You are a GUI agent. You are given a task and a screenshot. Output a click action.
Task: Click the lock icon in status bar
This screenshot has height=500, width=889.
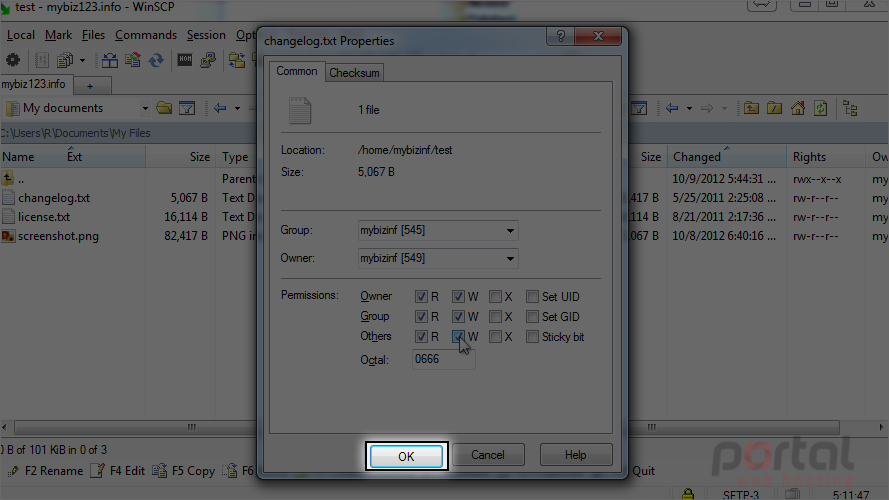[x=688, y=494]
